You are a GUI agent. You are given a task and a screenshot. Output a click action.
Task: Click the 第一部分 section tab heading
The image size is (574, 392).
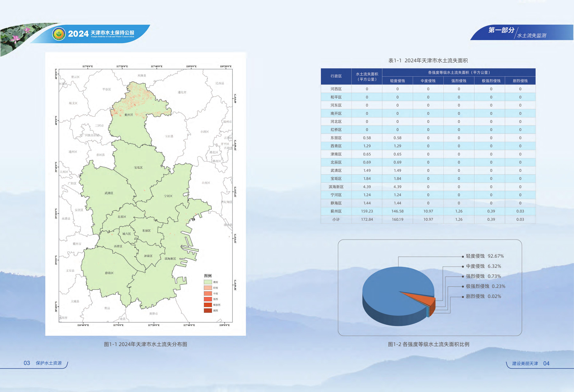click(x=501, y=30)
